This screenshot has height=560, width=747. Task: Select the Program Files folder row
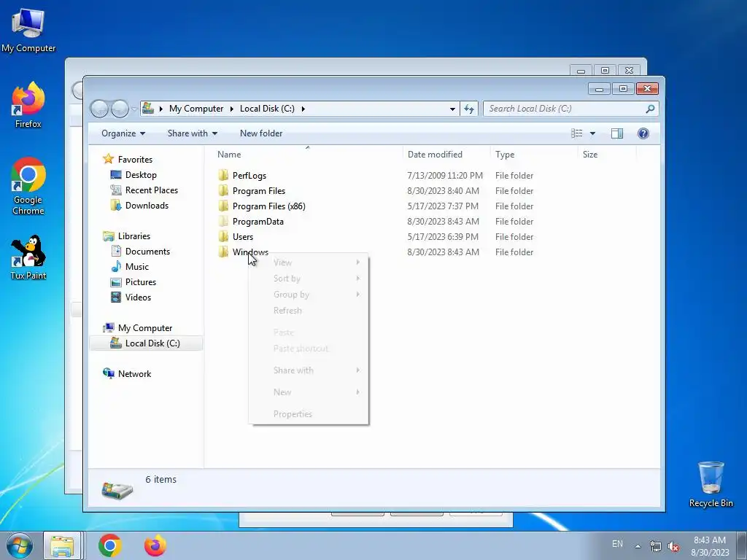pos(376,190)
